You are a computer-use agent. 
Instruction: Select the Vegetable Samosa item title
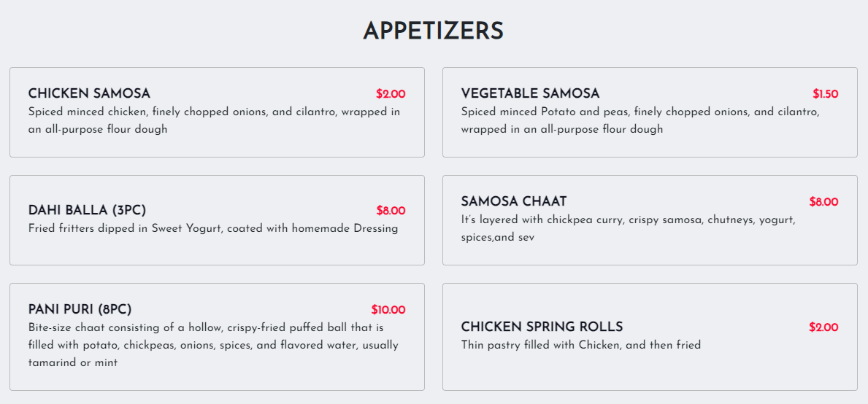tap(530, 94)
